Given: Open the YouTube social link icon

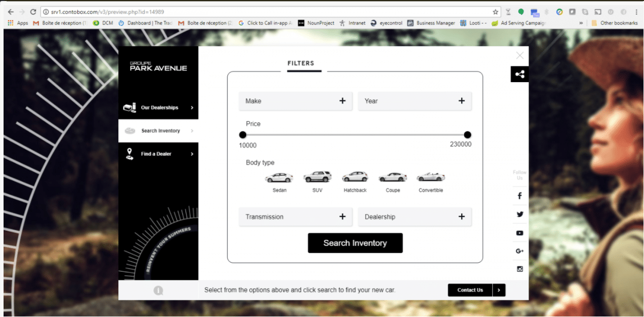Looking at the screenshot, I should coord(520,233).
